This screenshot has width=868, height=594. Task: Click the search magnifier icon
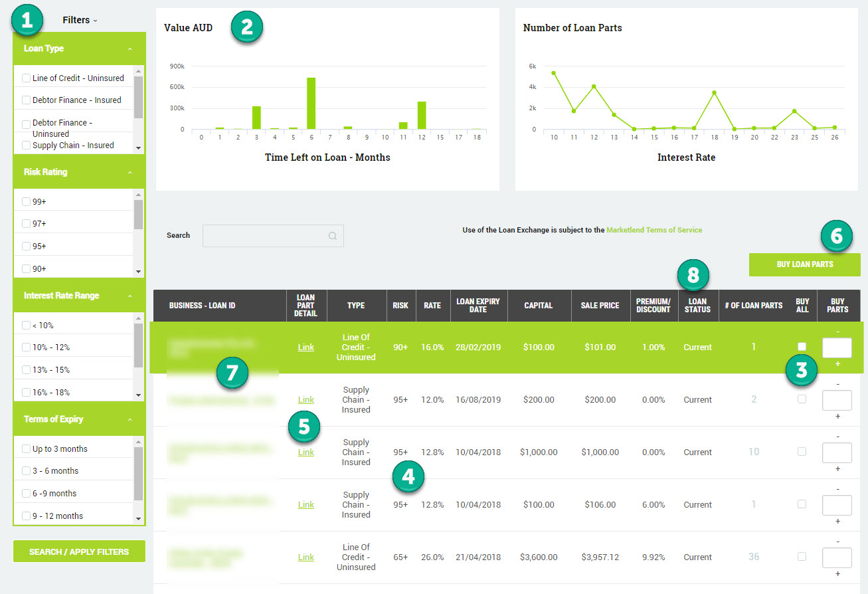pyautogui.click(x=332, y=236)
